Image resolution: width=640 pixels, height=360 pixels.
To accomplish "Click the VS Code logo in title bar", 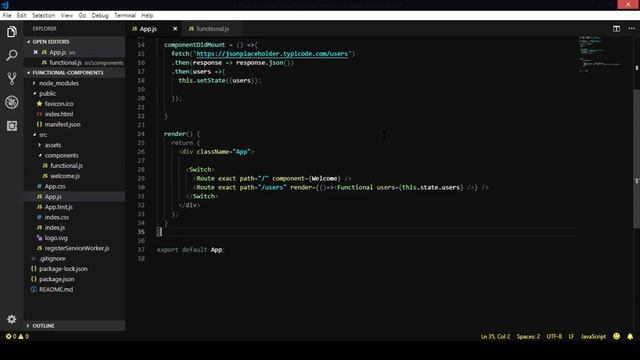I will point(5,5).
